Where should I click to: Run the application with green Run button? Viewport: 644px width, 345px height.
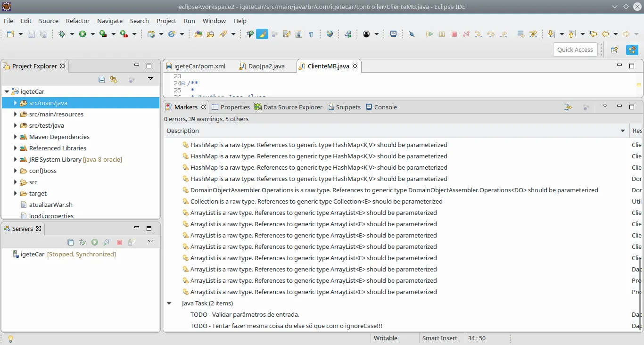pyautogui.click(x=83, y=34)
